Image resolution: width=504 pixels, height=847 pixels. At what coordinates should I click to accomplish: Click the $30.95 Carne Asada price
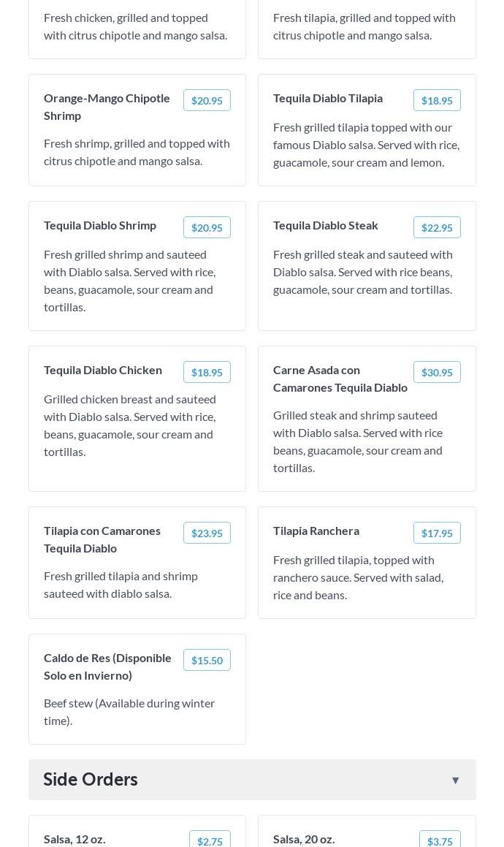point(437,373)
